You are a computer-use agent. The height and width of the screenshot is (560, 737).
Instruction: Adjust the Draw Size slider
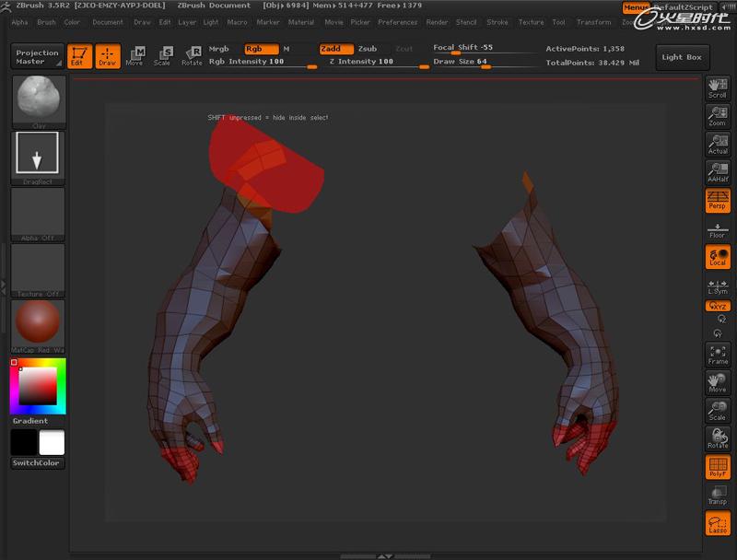[485, 63]
